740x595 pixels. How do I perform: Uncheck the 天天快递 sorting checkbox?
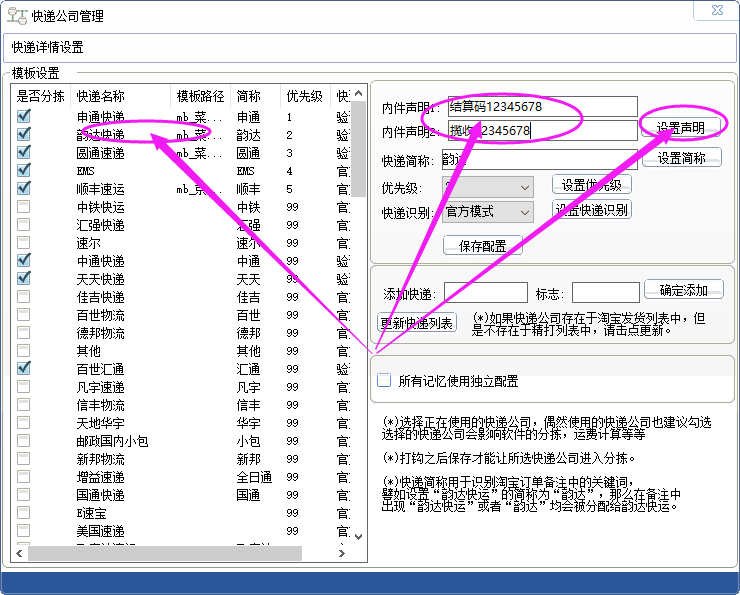[24, 278]
